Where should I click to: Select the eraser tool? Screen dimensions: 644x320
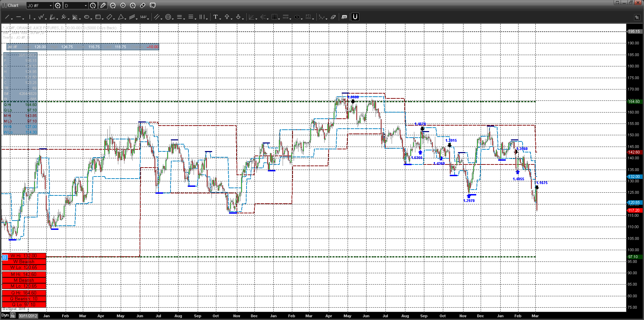pyautogui.click(x=333, y=17)
